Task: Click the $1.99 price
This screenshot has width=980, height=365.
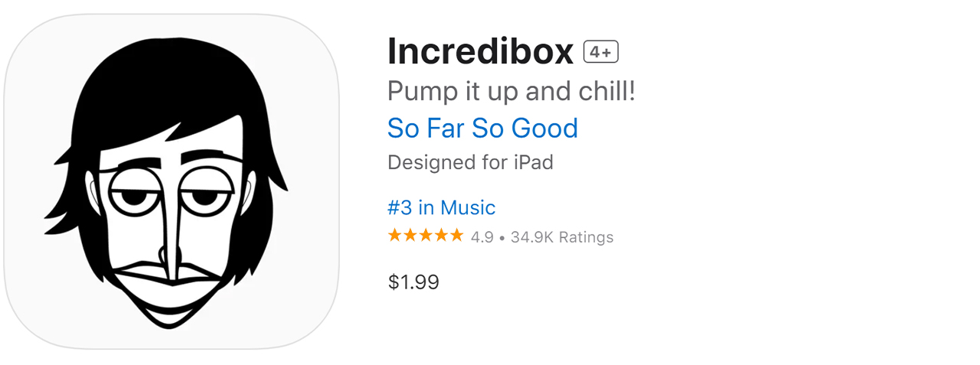Action: coord(413,282)
